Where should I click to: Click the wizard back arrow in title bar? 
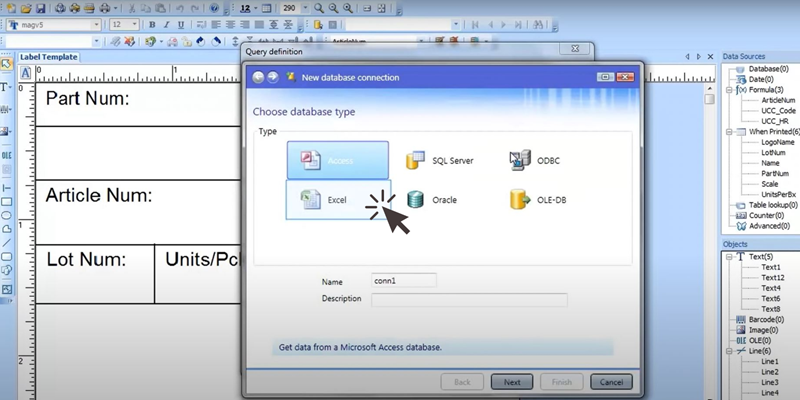pyautogui.click(x=259, y=77)
